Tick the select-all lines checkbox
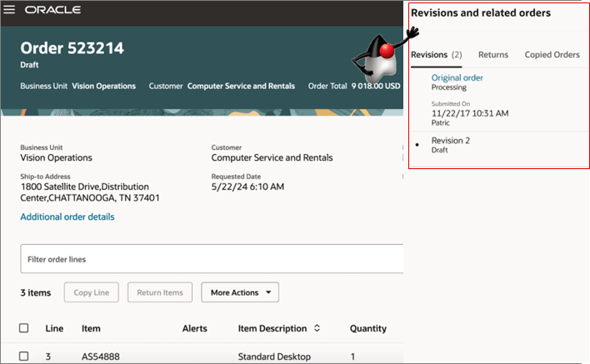590x364 pixels. [x=23, y=328]
